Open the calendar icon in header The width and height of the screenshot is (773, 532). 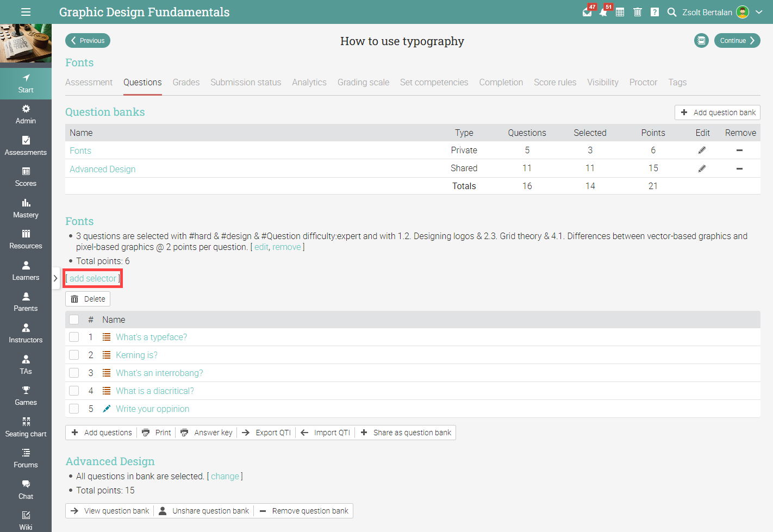pyautogui.click(x=620, y=12)
